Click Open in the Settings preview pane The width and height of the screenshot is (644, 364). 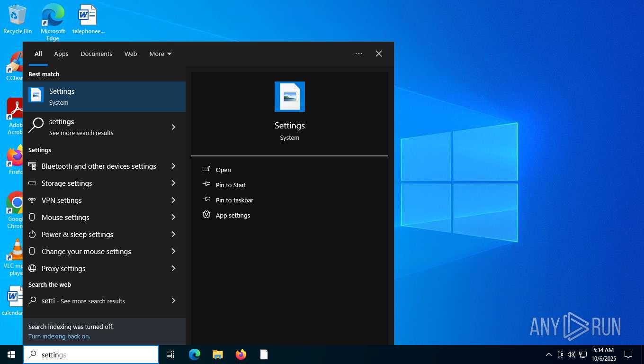(x=223, y=170)
